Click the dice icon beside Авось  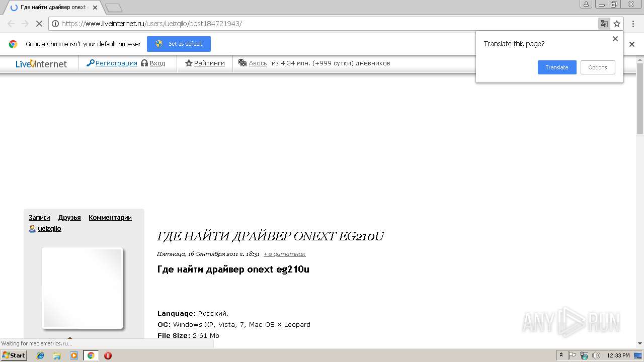coord(243,63)
